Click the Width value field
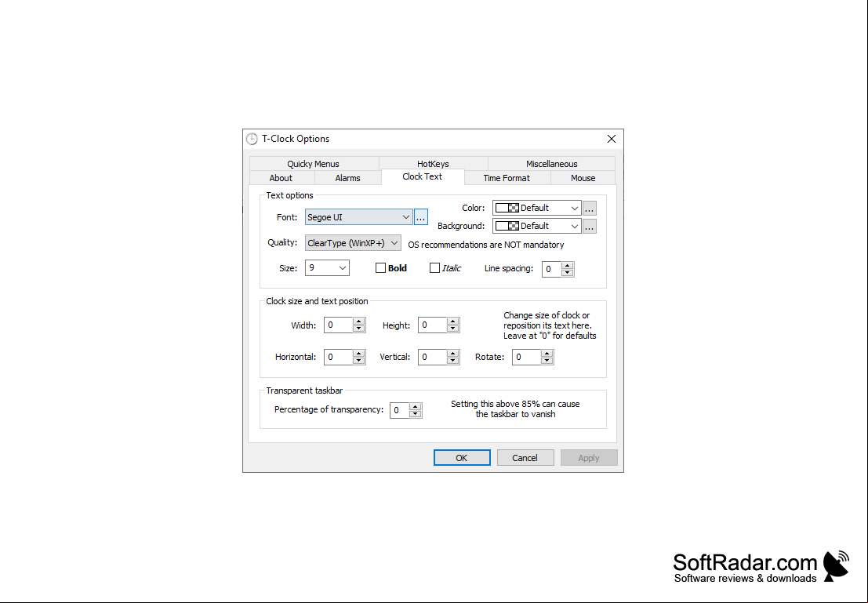 coord(338,325)
